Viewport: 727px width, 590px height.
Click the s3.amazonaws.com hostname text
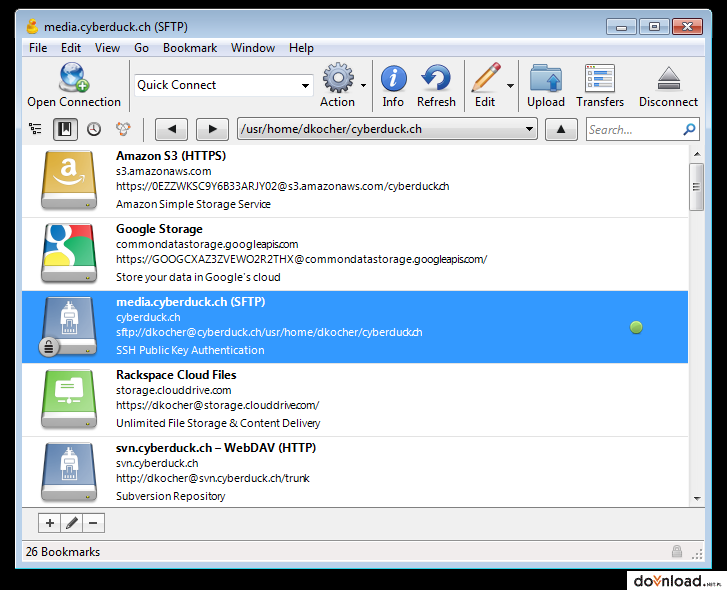(164, 171)
